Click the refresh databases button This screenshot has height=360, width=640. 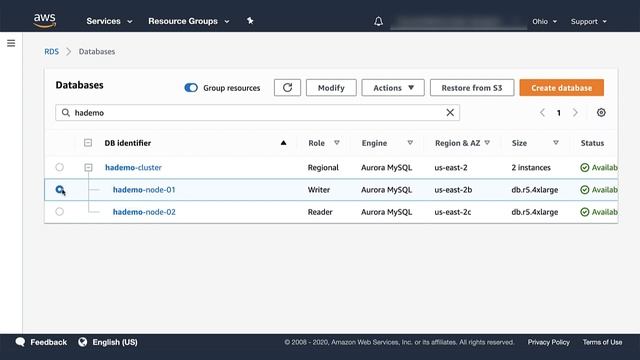pos(287,88)
